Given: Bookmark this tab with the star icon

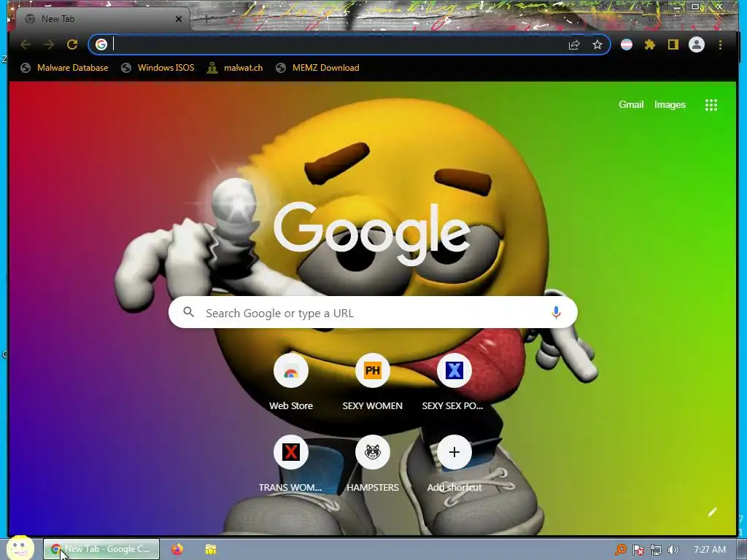Looking at the screenshot, I should click(597, 44).
